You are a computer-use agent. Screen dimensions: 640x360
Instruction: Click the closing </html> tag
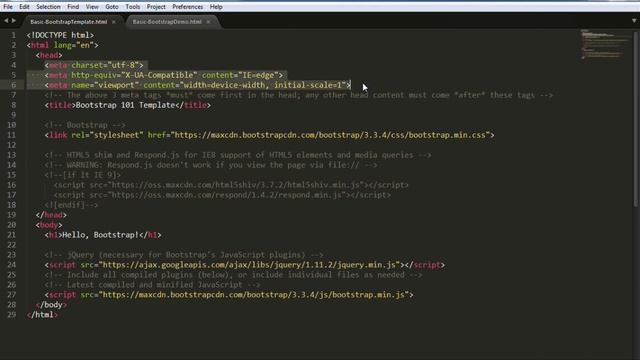coord(42,315)
